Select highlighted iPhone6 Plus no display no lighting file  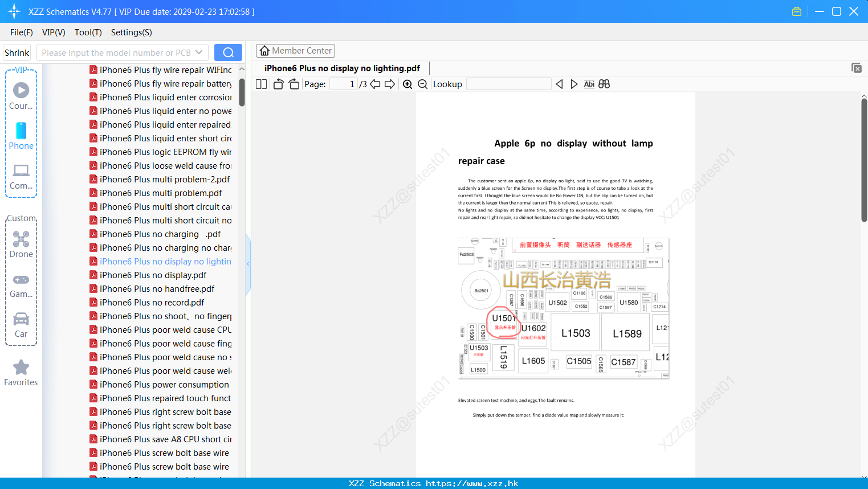(x=161, y=262)
